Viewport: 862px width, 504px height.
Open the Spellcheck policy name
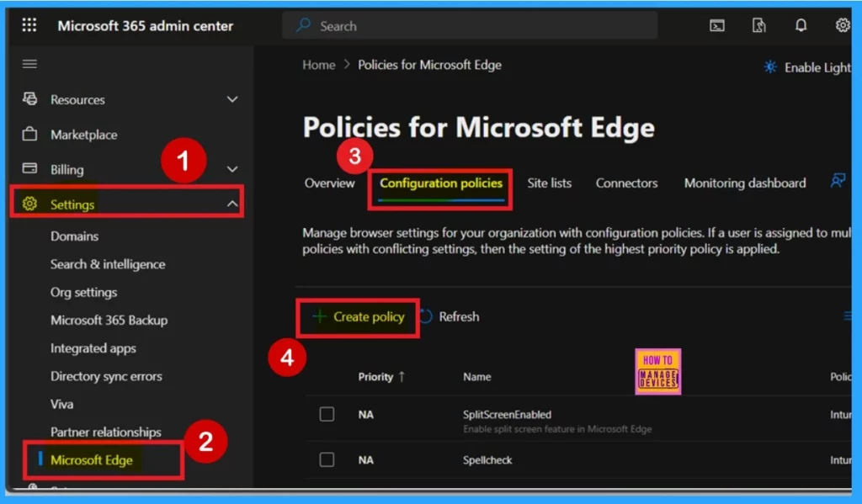pos(487,460)
